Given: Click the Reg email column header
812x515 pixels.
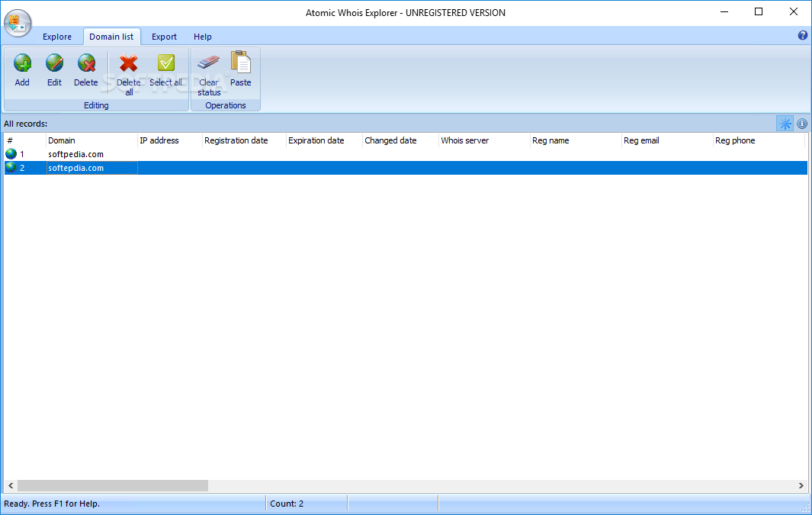Looking at the screenshot, I should click(x=667, y=140).
